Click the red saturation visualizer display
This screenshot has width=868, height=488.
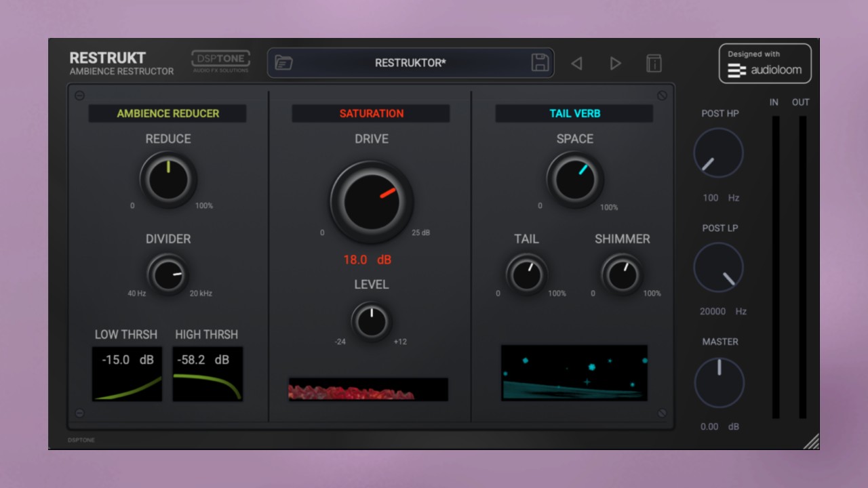(368, 390)
